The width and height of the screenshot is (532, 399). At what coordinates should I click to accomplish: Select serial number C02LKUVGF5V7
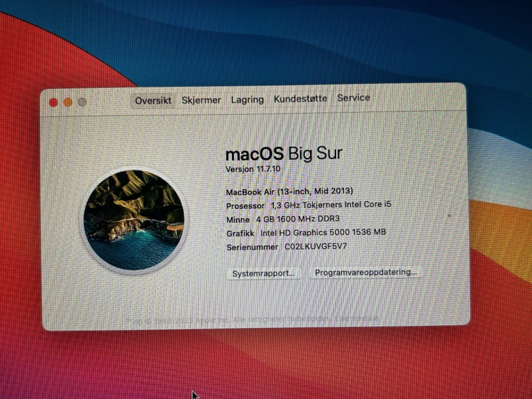pyautogui.click(x=315, y=246)
